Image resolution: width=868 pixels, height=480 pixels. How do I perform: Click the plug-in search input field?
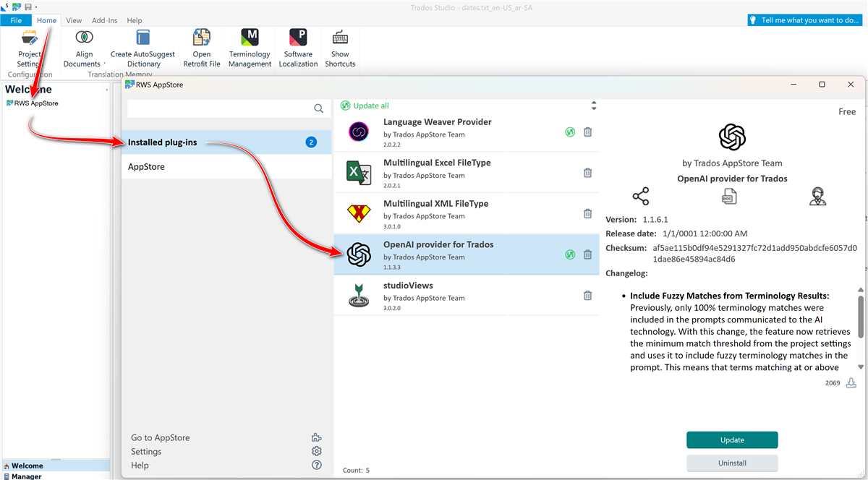pos(219,108)
